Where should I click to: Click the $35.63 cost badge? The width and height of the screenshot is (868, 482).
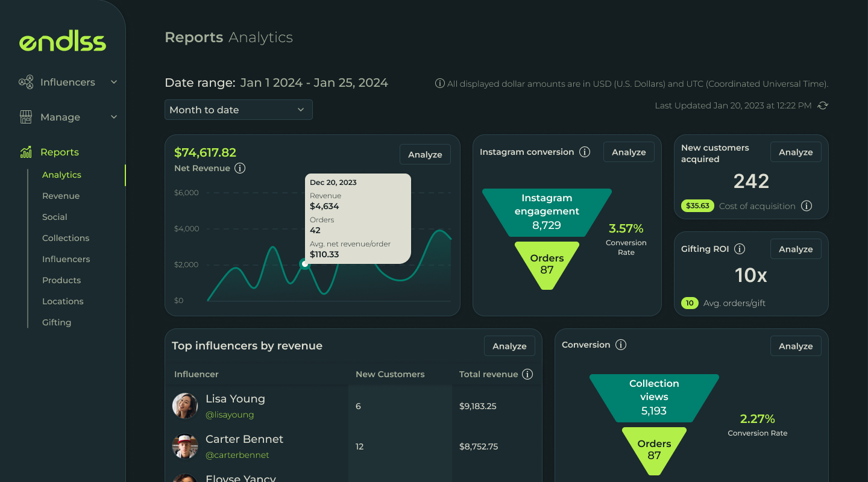coord(697,205)
